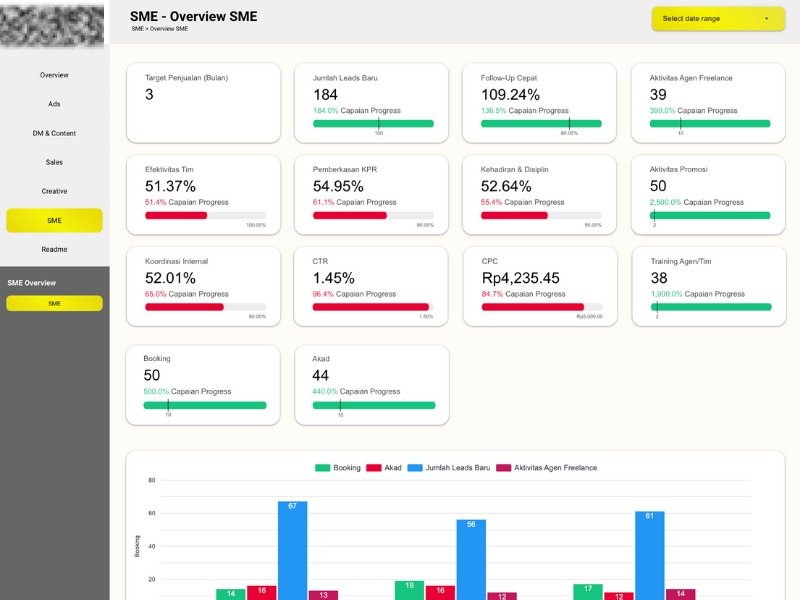Click the blurred logo image top left
Image resolution: width=800 pixels, height=600 pixels.
click(x=52, y=24)
